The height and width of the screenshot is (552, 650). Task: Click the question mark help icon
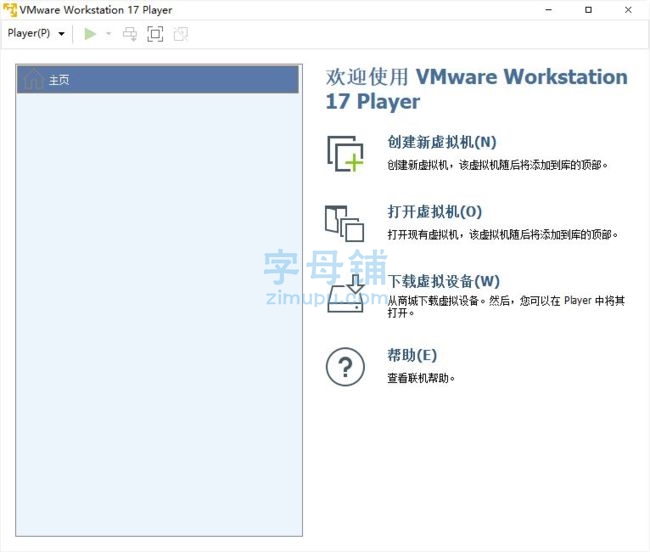(345, 367)
